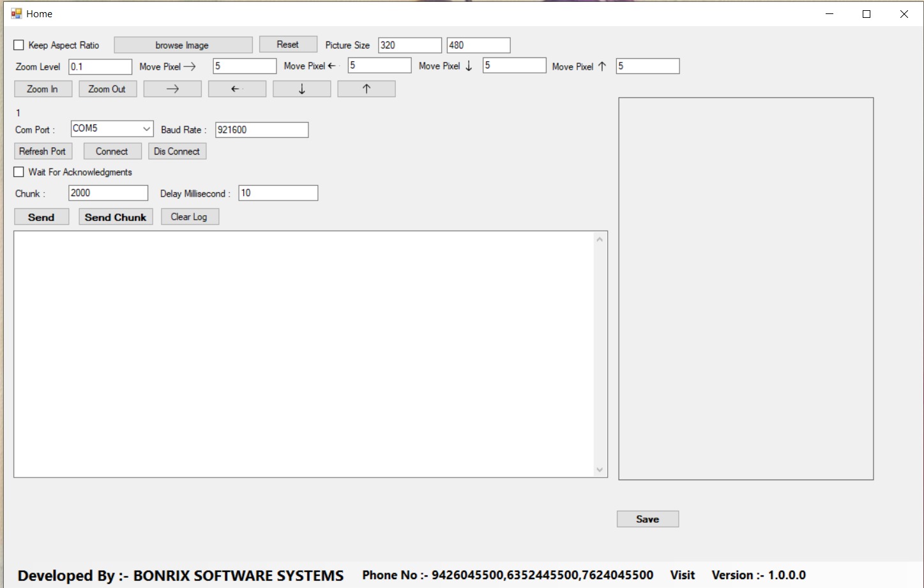
Task: Click the Refresh Port button
Action: [43, 151]
